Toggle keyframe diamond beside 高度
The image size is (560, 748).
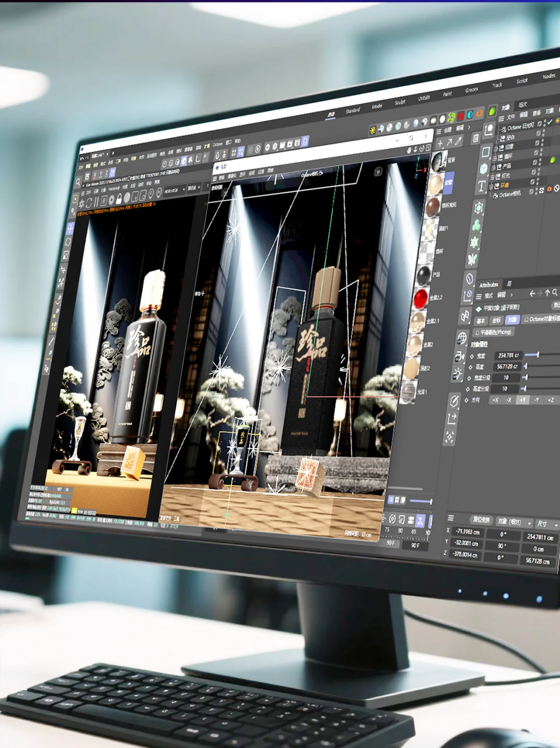point(470,368)
